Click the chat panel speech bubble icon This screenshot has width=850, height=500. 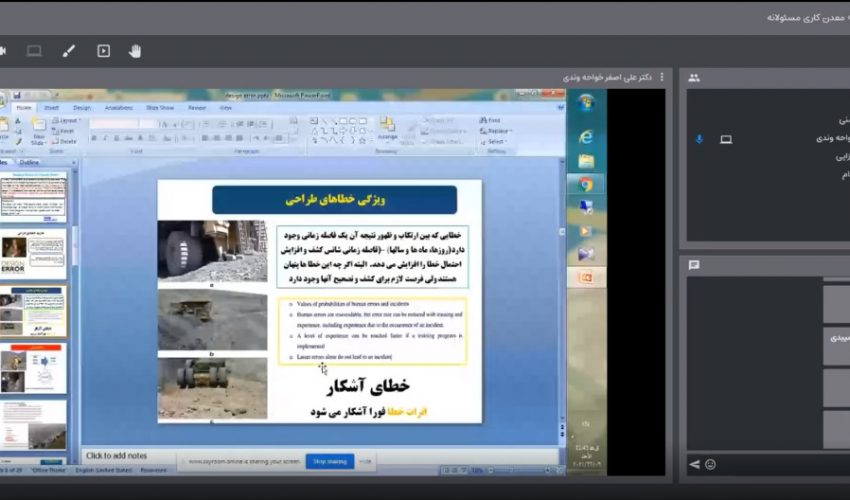pos(694,265)
